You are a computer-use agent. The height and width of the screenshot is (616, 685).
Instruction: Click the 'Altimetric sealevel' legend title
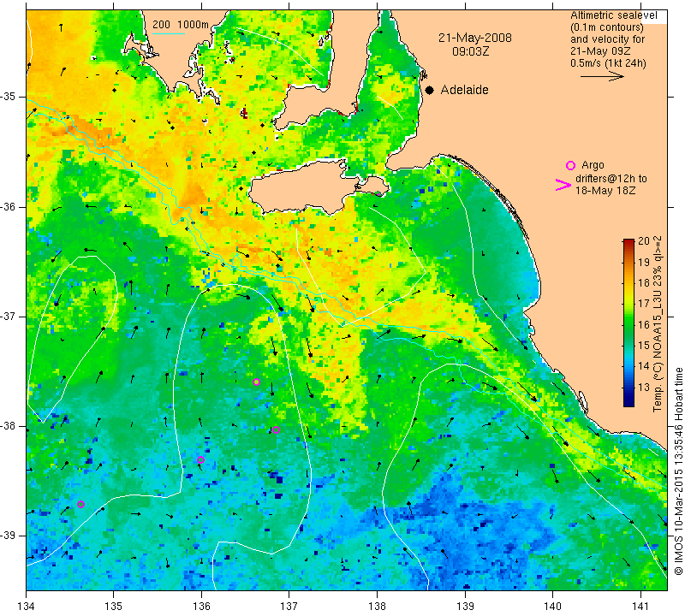click(613, 15)
